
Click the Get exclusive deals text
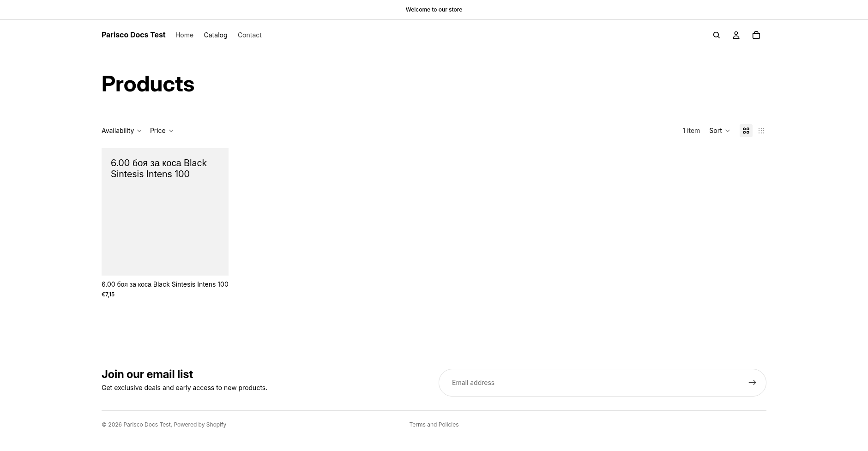point(184,388)
